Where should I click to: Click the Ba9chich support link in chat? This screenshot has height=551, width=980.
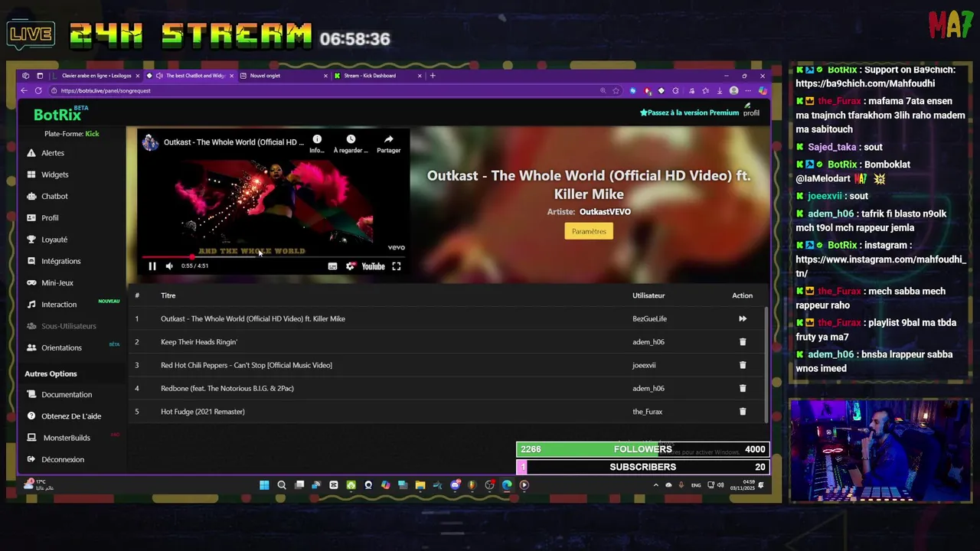pos(864,83)
